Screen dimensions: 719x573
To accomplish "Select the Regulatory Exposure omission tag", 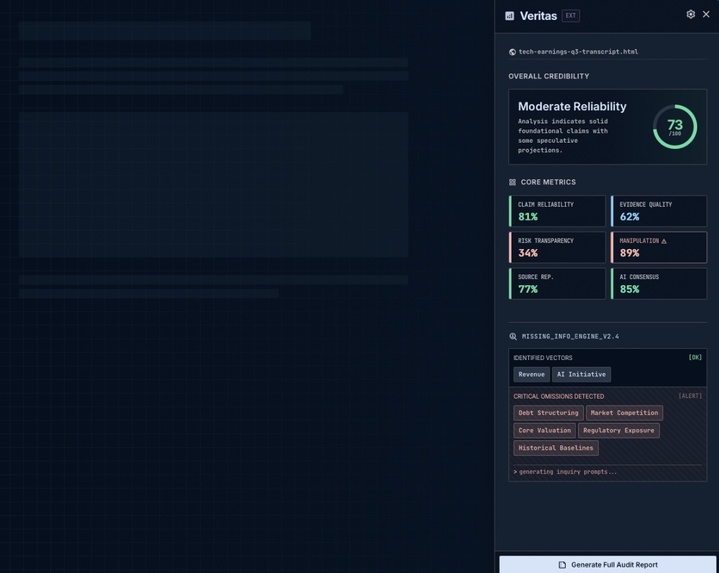I will pyautogui.click(x=619, y=430).
